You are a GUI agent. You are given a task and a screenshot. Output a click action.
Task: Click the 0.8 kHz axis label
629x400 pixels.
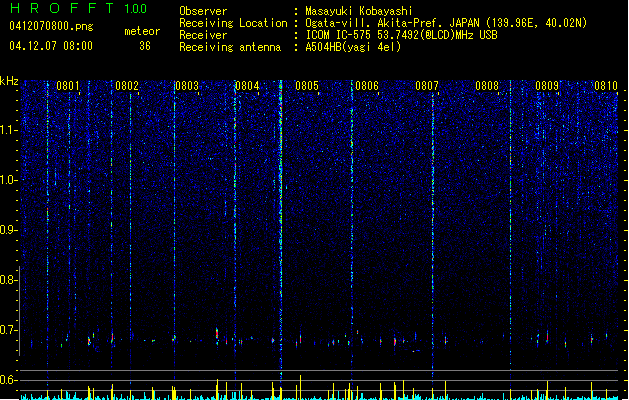click(9, 280)
